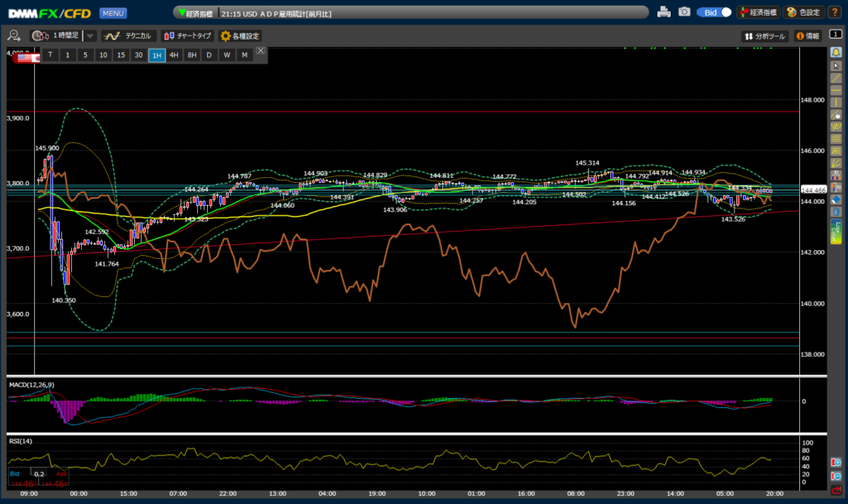Select the 15 minute timeframe button
The width and height of the screenshot is (848, 504).
(x=121, y=55)
